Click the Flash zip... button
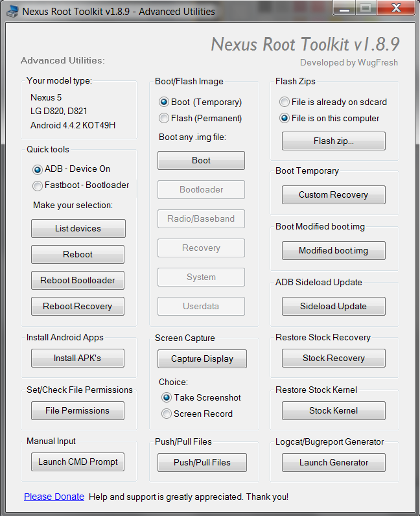The height and width of the screenshot is (516, 420). pyautogui.click(x=334, y=141)
